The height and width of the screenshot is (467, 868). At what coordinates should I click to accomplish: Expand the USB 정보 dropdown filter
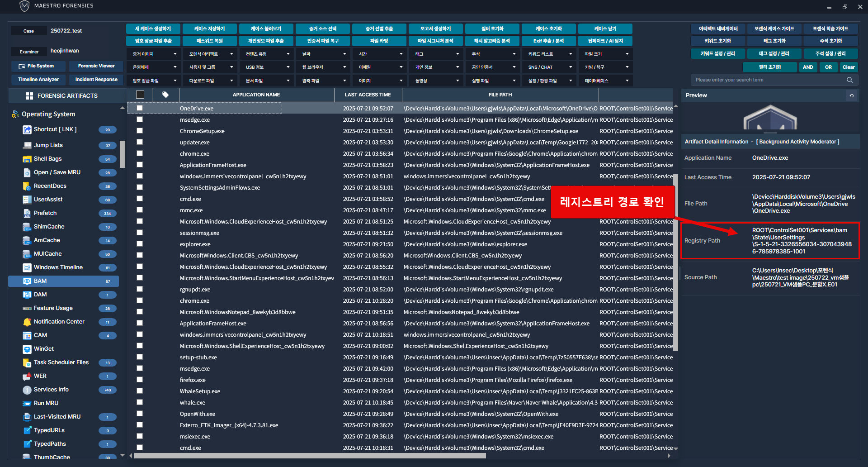coord(267,67)
